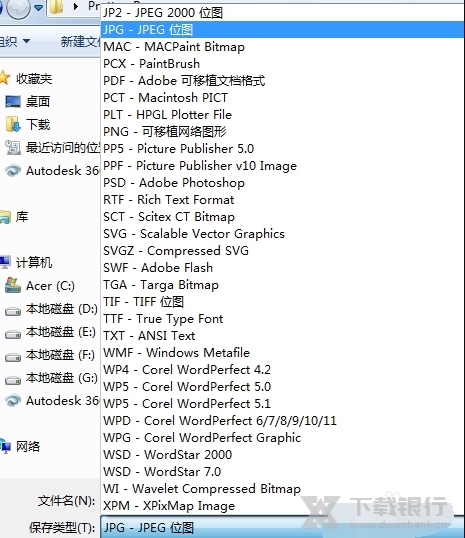Select PLT - HPGL Plotter File

pos(282,115)
